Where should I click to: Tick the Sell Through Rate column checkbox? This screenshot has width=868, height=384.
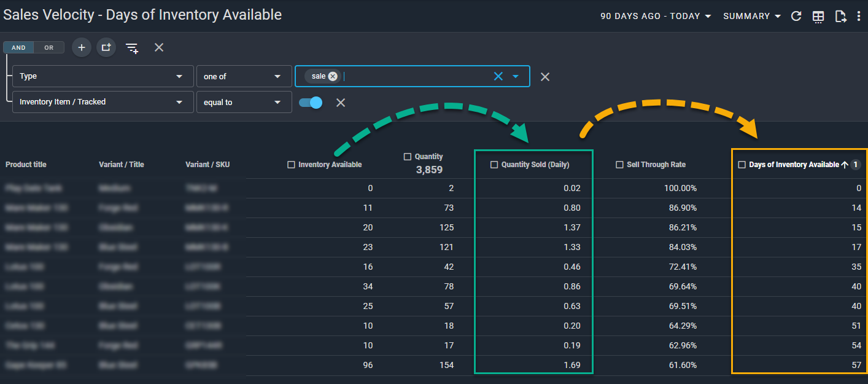click(x=619, y=165)
